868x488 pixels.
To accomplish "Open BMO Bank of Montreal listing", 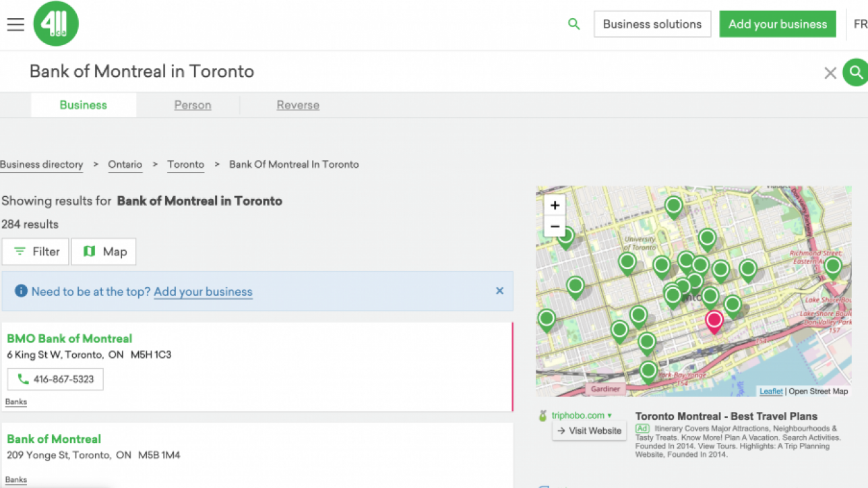I will coord(69,338).
